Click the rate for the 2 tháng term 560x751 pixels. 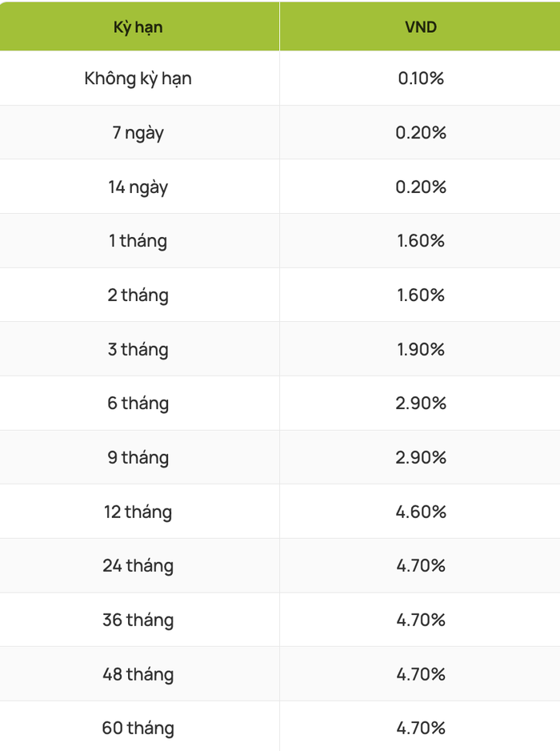[421, 295]
